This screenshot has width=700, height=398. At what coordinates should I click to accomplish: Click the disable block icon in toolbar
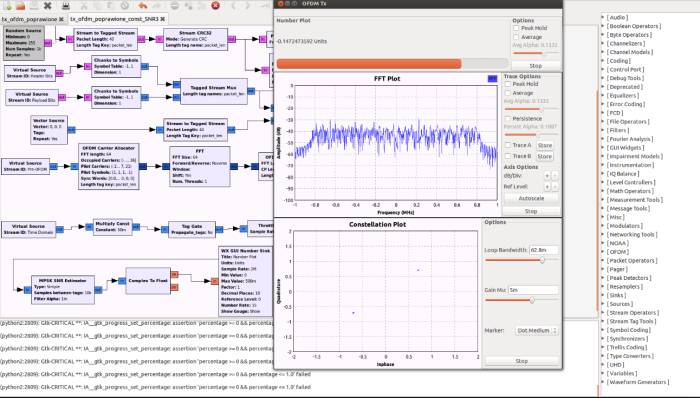click(175, 6)
